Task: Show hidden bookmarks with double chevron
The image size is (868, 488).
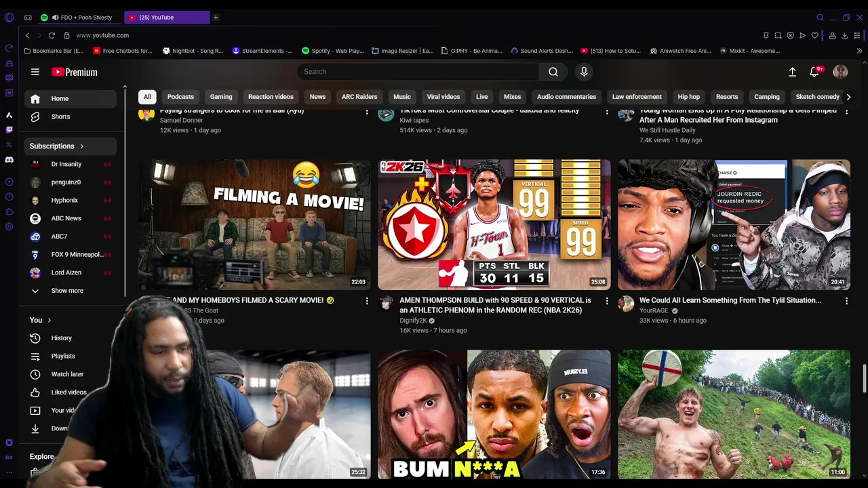Action: pyautogui.click(x=859, y=51)
